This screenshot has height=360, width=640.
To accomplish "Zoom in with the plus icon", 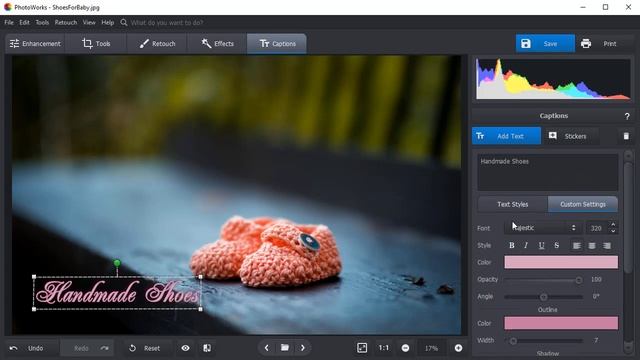I will (458, 348).
